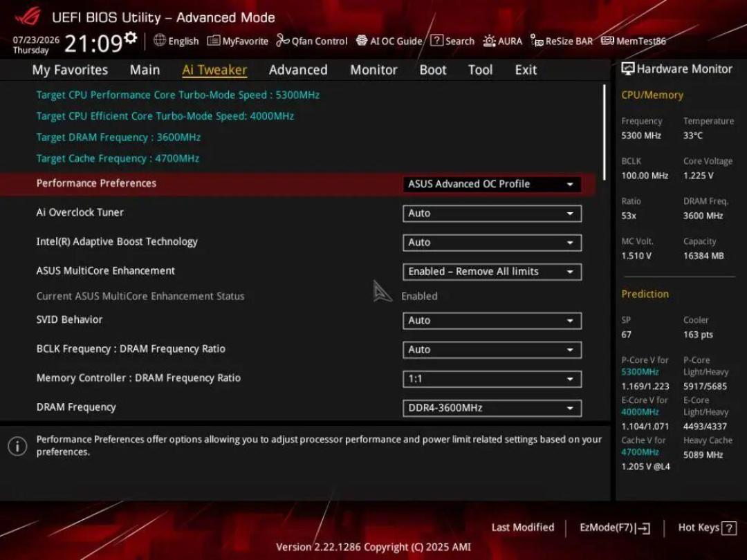This screenshot has height=560, width=747.
Task: Open Performance Preferences dropdown
Action: pos(492,185)
